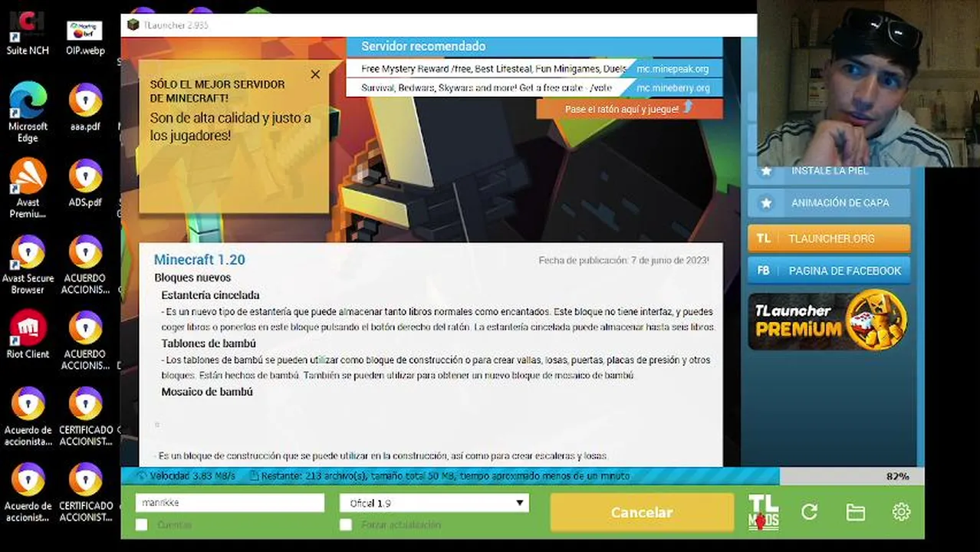980x552 pixels.
Task: Click the Fecha de publicación date text
Action: tap(624, 261)
